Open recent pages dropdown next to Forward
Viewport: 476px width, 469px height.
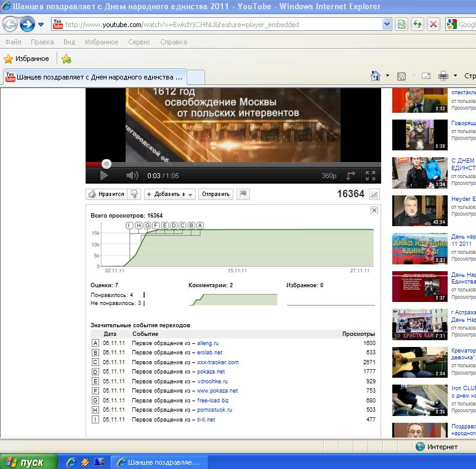click(x=41, y=24)
